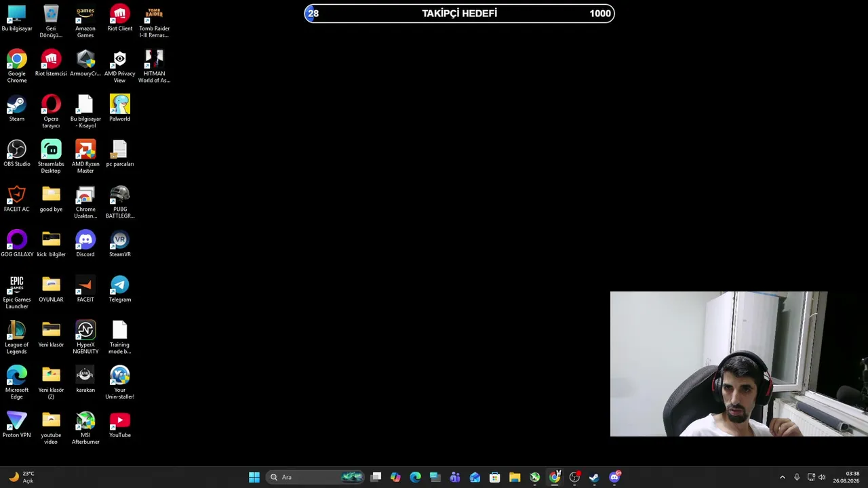Screen dimensions: 868x488
Task: Open Outlook from the taskbar
Action: coord(475,477)
